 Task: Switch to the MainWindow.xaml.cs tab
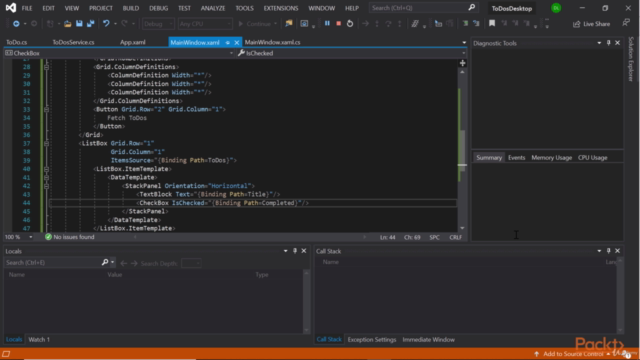[273, 42]
